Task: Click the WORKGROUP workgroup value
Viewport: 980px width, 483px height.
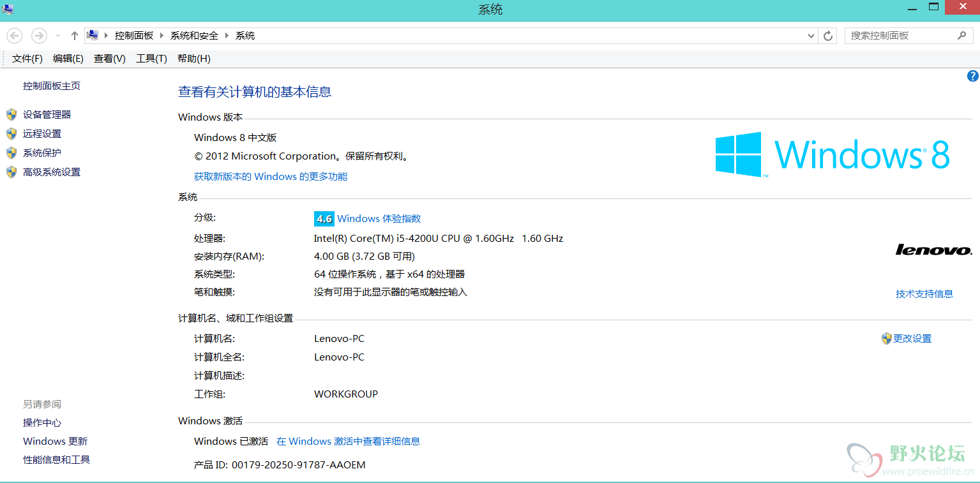Action: pos(346,394)
